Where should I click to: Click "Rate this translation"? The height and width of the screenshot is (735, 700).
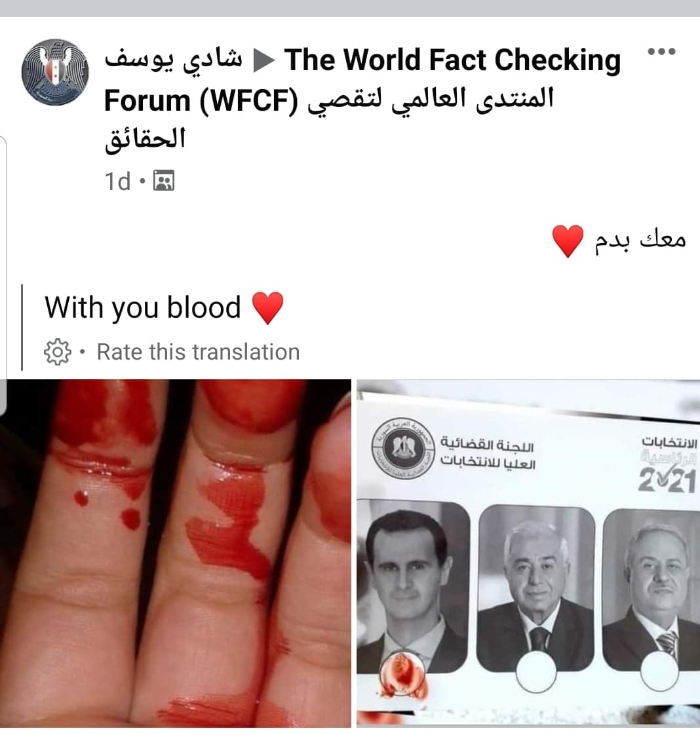pyautogui.click(x=199, y=352)
